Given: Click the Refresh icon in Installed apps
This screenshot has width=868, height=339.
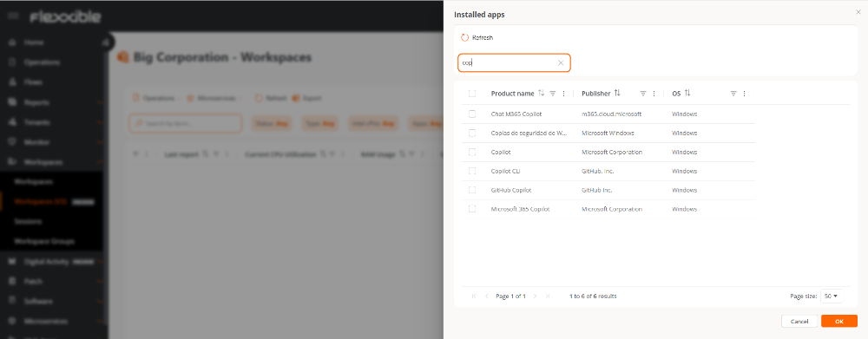Looking at the screenshot, I should (x=464, y=37).
